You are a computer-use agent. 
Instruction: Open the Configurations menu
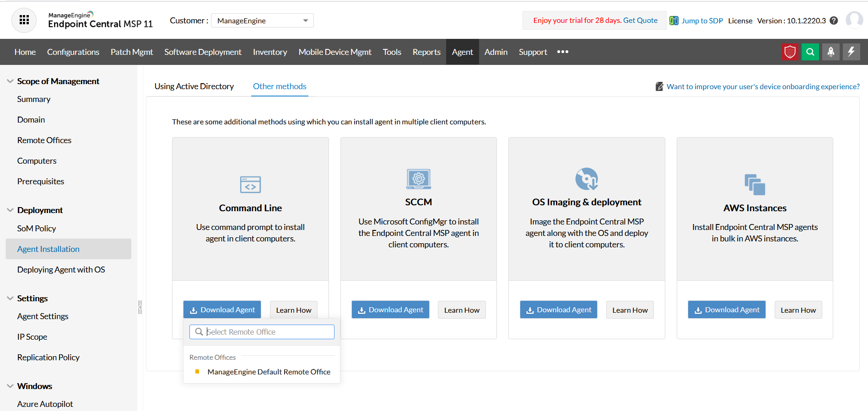click(73, 52)
